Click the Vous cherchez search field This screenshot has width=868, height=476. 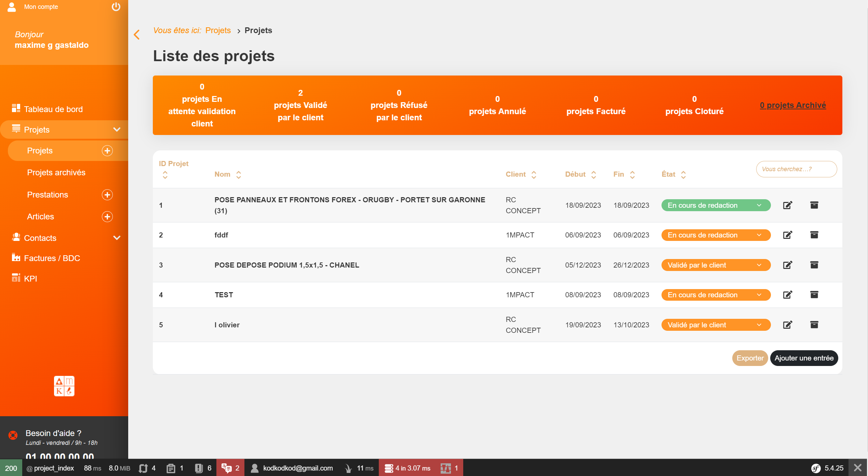click(796, 169)
